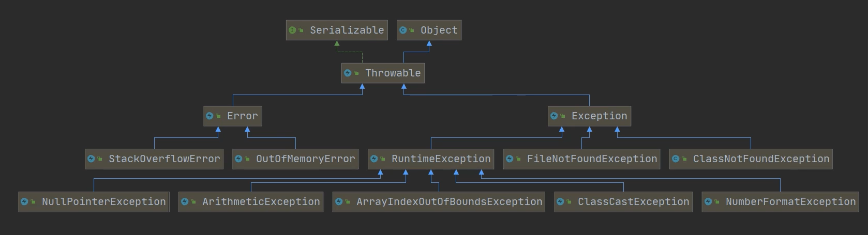The height and width of the screenshot is (235, 868).
Task: Click the ArithmeticException label
Action: click(261, 201)
